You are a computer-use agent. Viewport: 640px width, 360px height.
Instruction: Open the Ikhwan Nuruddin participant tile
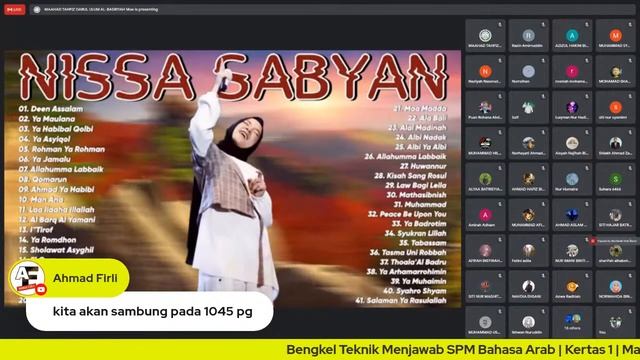pyautogui.click(x=528, y=322)
